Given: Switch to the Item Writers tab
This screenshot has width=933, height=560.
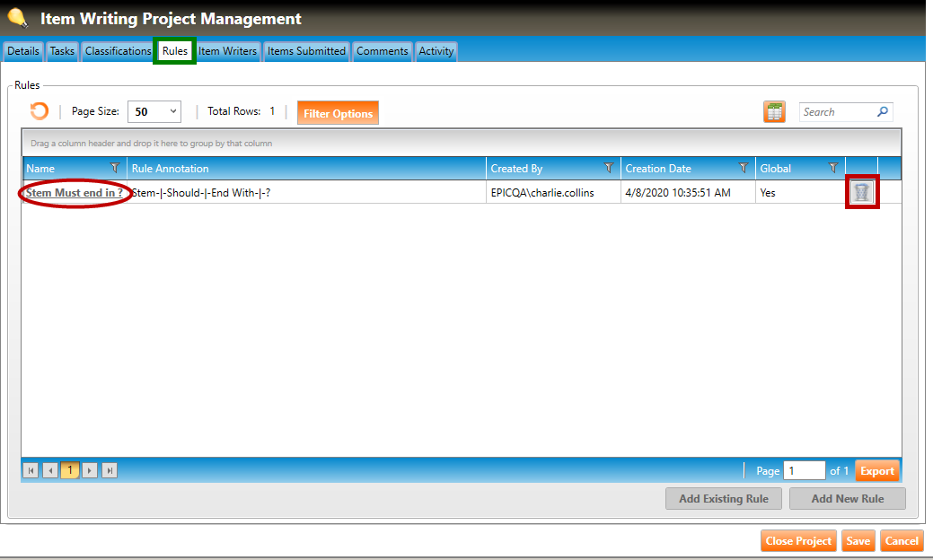Looking at the screenshot, I should tap(227, 51).
